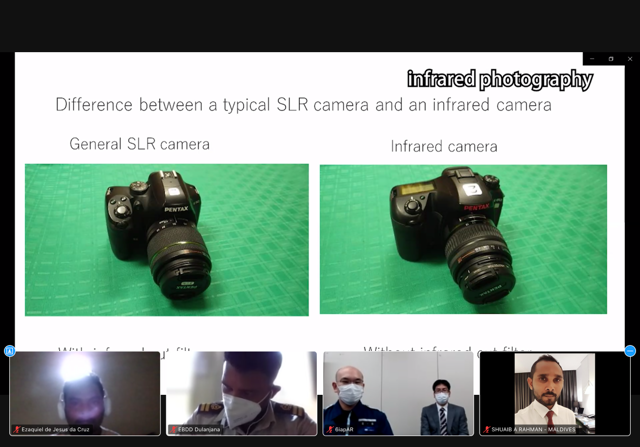Select the SiapAR video tile with two men
Viewport: 640px width, 447px height.
tap(397, 390)
